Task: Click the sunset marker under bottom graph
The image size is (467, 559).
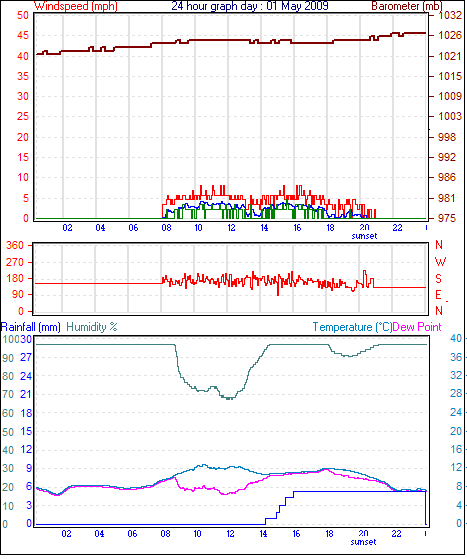Action: coord(363,542)
